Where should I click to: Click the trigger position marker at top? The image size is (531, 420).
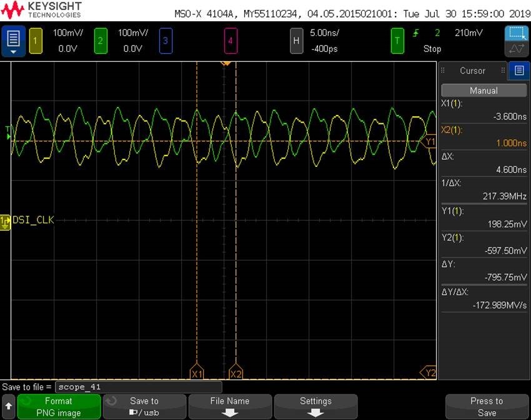226,63
